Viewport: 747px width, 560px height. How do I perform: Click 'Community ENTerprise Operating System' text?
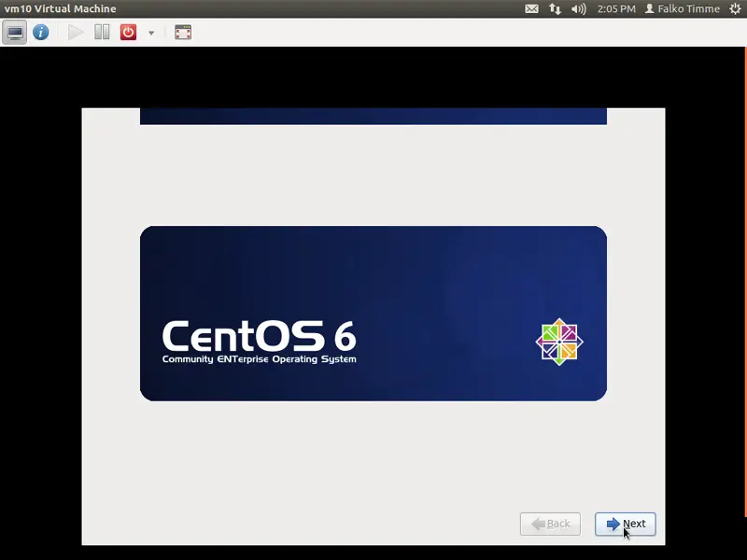(x=260, y=359)
